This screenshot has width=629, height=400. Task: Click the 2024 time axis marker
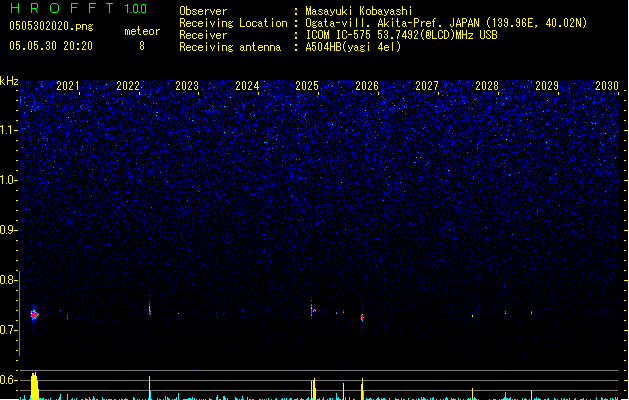point(247,86)
